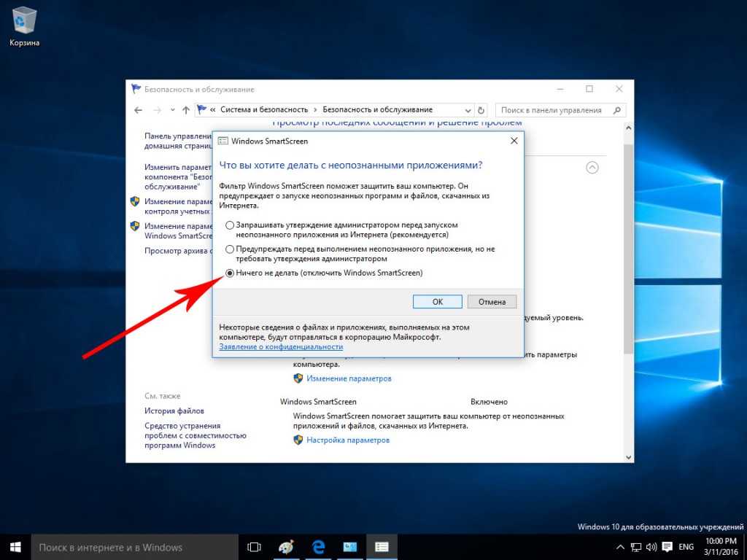
Task: Minimize the Безопасность и обслуживание window
Action: point(560,89)
